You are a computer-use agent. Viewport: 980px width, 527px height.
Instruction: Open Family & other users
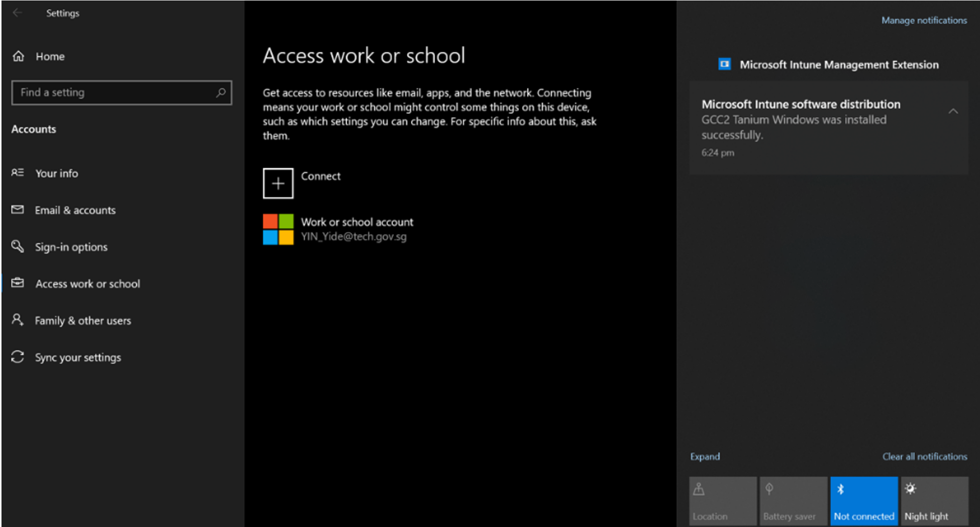click(83, 321)
